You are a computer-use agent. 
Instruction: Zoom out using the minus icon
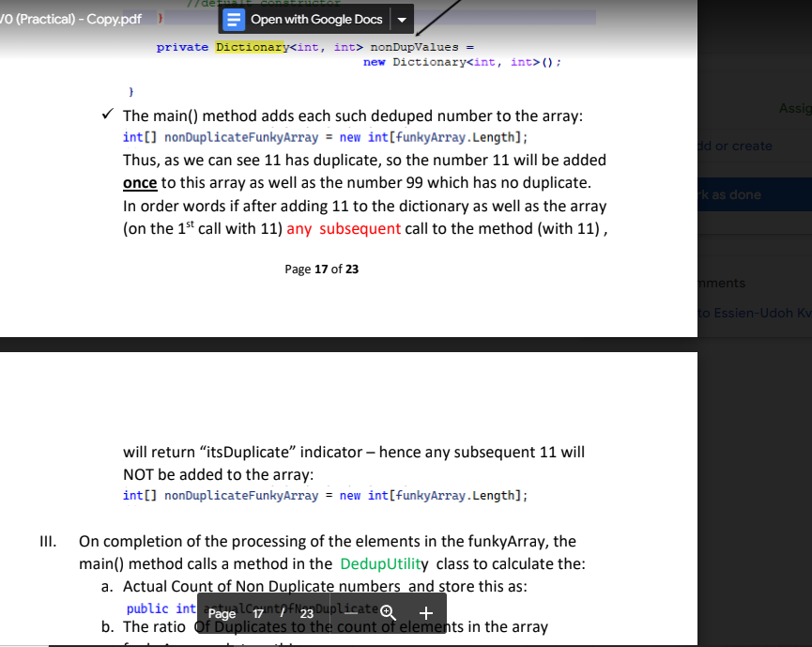coord(353,612)
